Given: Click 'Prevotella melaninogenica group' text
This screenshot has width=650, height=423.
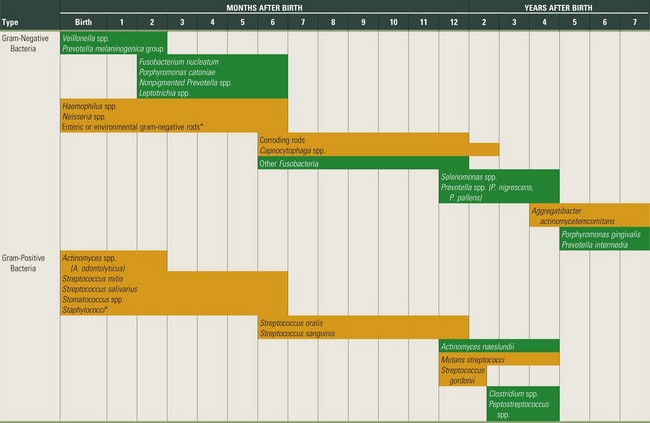Looking at the screenshot, I should (x=113, y=49).
